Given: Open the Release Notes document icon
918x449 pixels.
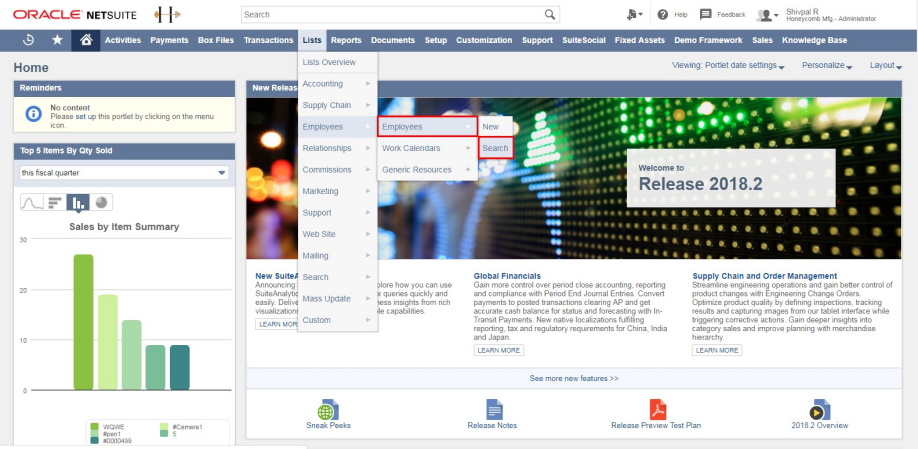Looking at the screenshot, I should 494,410.
